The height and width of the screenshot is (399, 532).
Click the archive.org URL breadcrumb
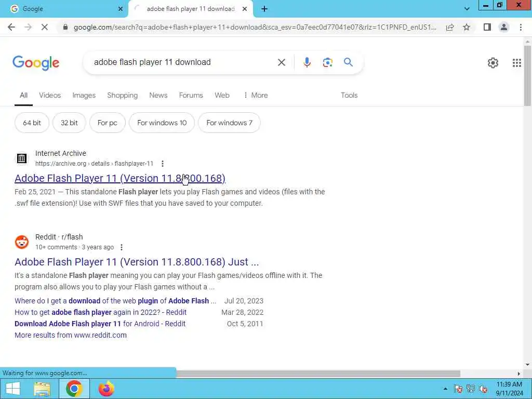[x=95, y=164]
